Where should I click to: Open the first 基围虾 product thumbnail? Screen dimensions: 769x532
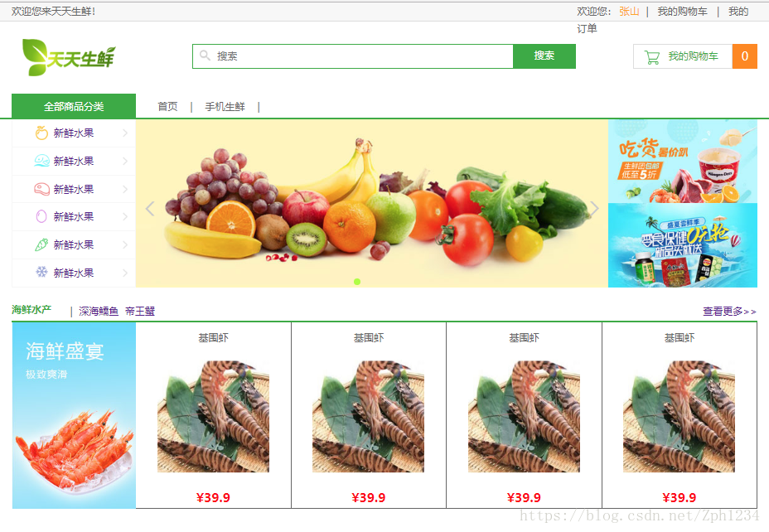(213, 416)
